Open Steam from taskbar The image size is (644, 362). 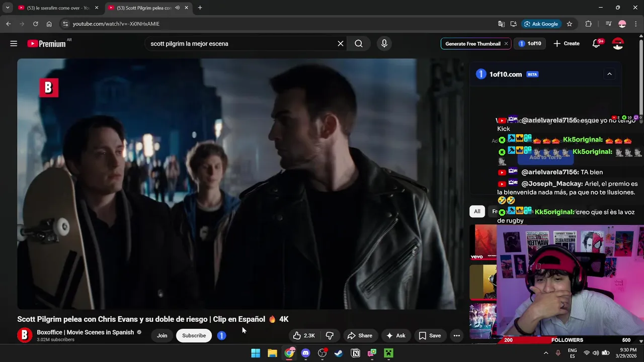point(339,353)
